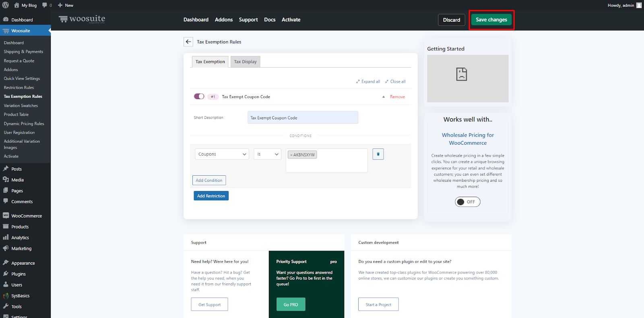
Task: Save changes to the rules
Action: pos(491,20)
